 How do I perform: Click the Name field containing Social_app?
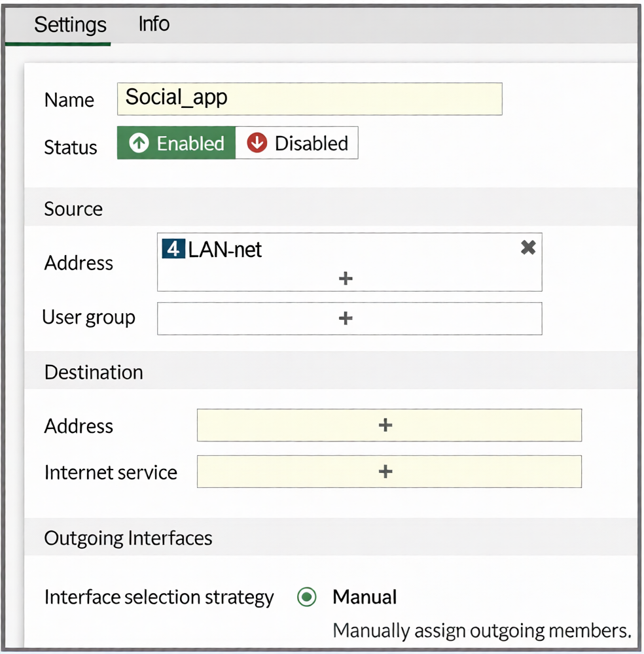coord(309,99)
